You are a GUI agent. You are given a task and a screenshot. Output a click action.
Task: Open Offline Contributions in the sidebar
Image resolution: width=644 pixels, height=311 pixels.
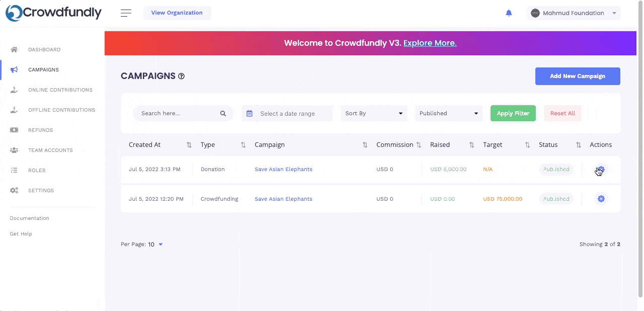61,110
